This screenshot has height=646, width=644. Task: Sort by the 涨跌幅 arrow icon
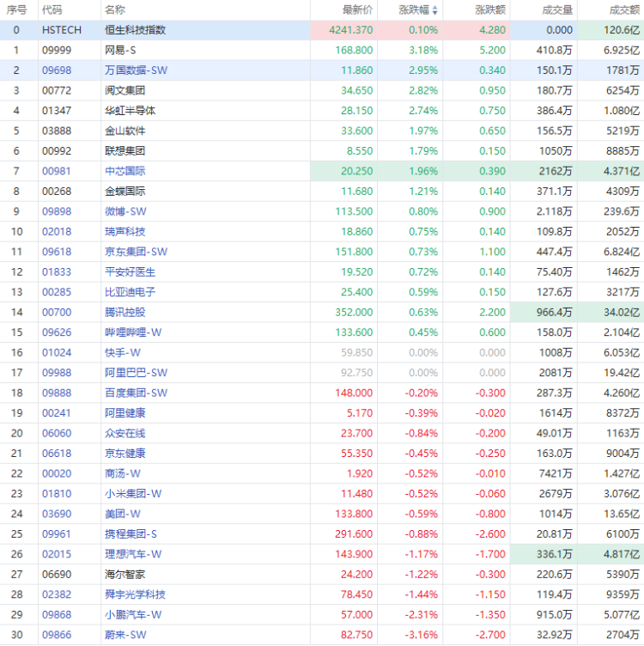point(435,10)
